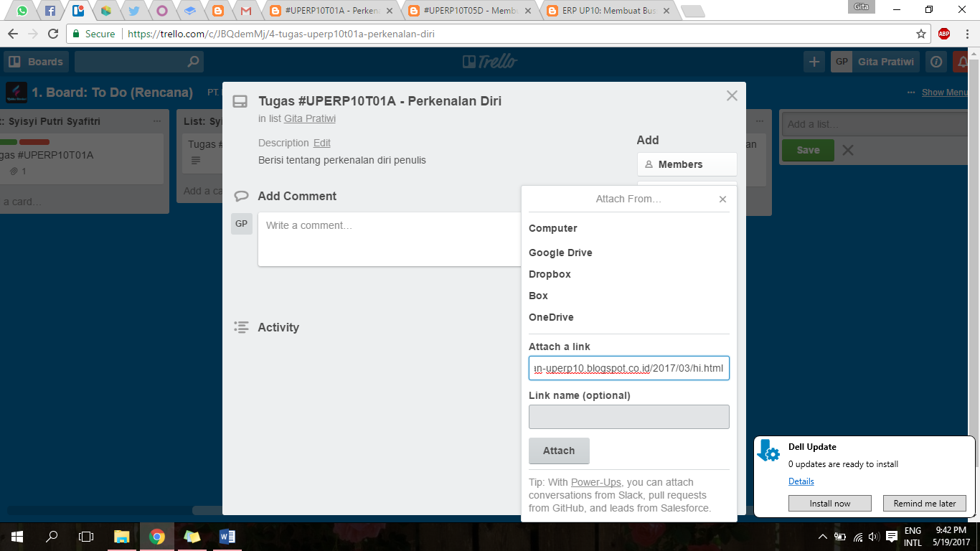The height and width of the screenshot is (551, 980).
Task: Open the Adblock Plus extension icon
Action: 944,34
